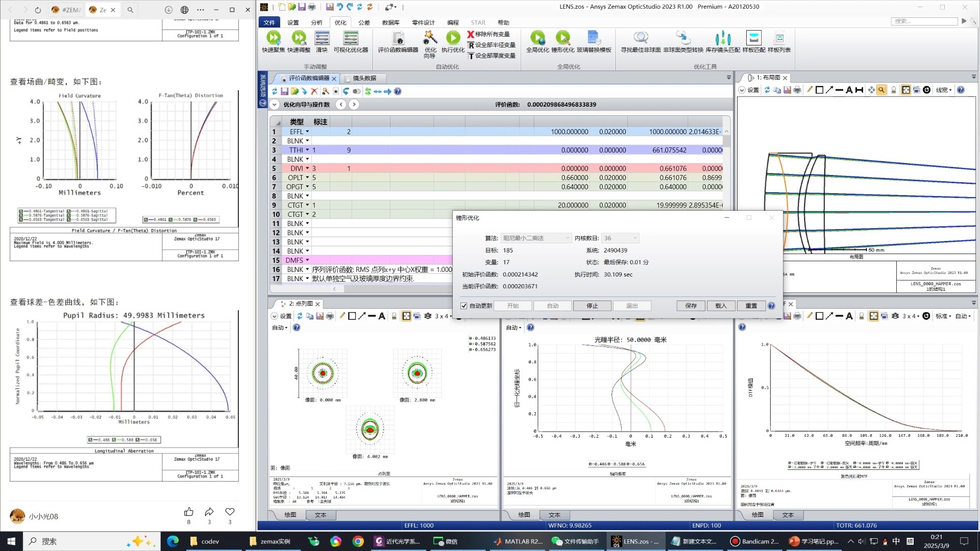Start 全局优化 from the ribbon
This screenshot has height=551, width=980.
coord(537,38)
